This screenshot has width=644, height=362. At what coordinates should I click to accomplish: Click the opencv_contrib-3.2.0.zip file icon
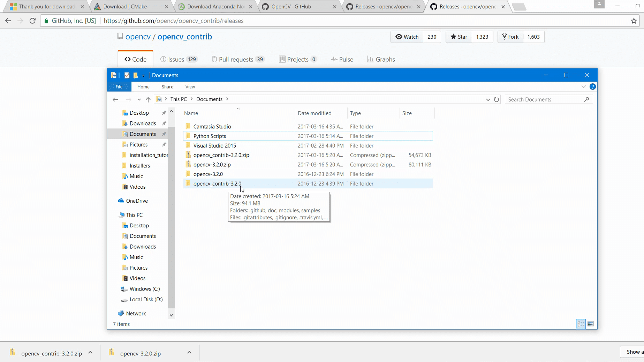(188, 155)
